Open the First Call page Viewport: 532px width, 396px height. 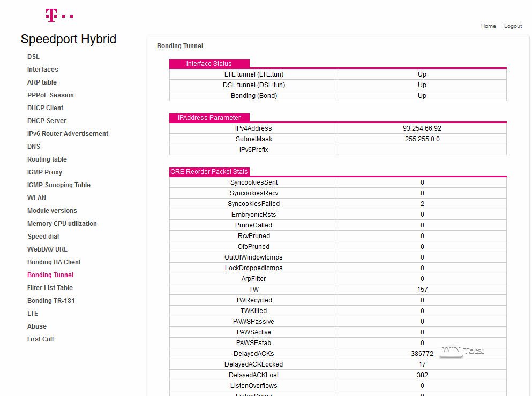[40, 339]
